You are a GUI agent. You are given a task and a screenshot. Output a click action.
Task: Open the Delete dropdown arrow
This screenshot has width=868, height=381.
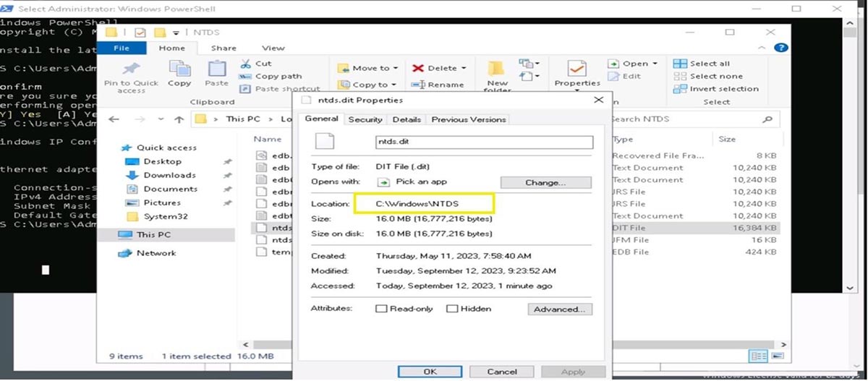pos(464,68)
